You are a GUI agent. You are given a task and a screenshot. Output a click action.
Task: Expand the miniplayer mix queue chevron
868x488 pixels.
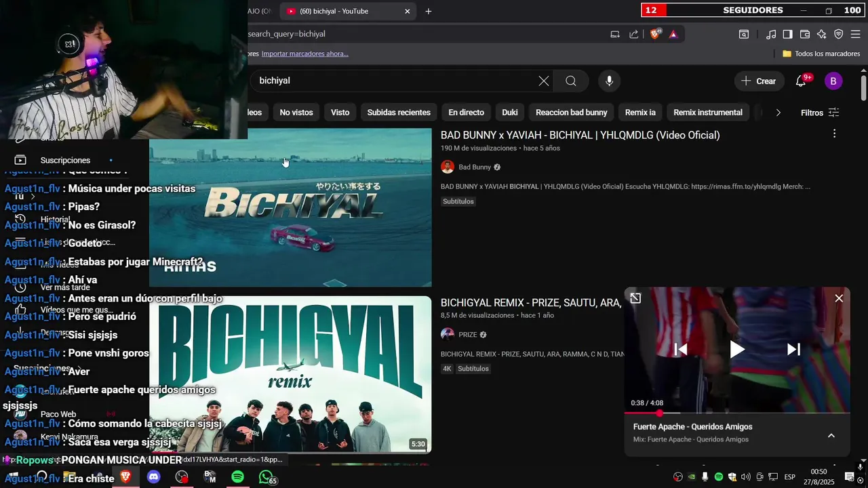[831, 436]
